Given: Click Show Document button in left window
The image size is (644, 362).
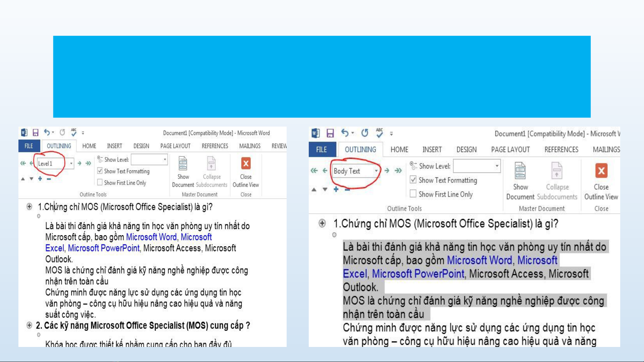Looking at the screenshot, I should coord(183,172).
